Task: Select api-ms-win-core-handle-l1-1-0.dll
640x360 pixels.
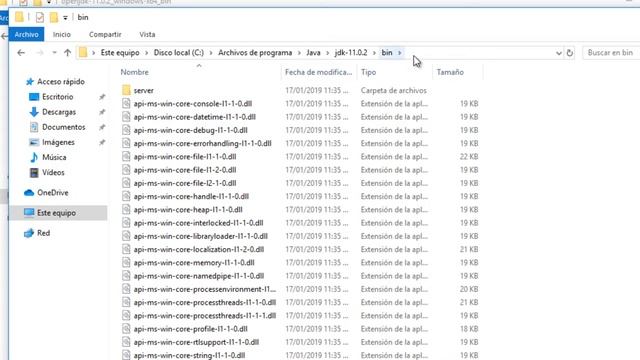Action: pos(191,196)
